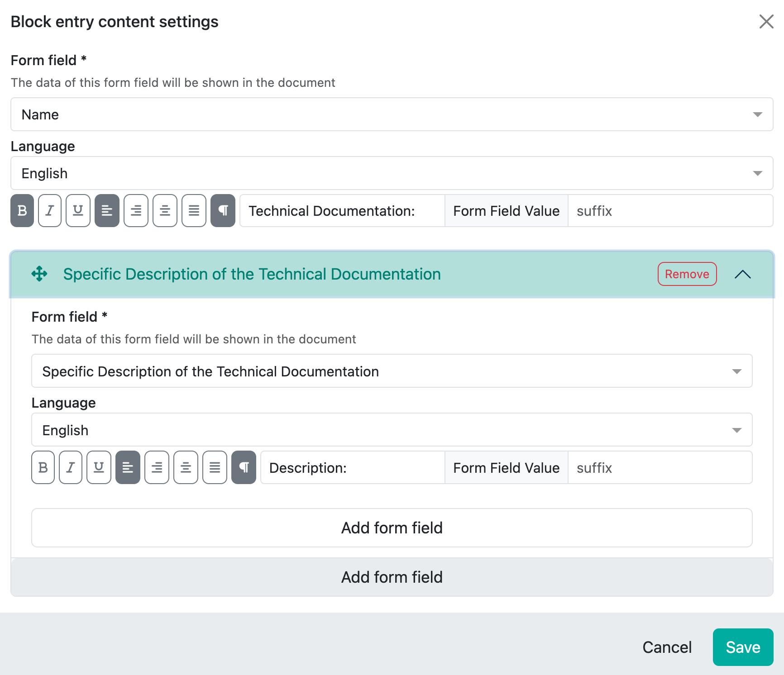Image resolution: width=784 pixels, height=675 pixels.
Task: Click the suffix field in the Description row
Action: tap(660, 468)
